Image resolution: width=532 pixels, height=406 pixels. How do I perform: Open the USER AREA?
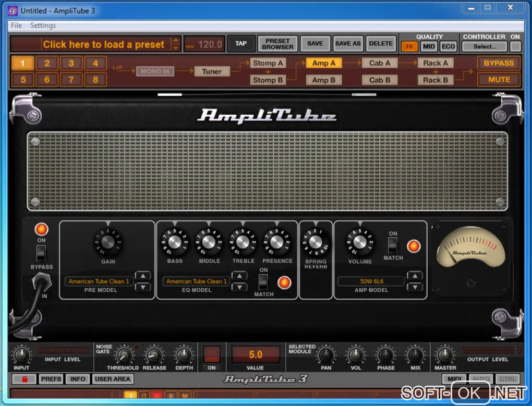click(113, 379)
